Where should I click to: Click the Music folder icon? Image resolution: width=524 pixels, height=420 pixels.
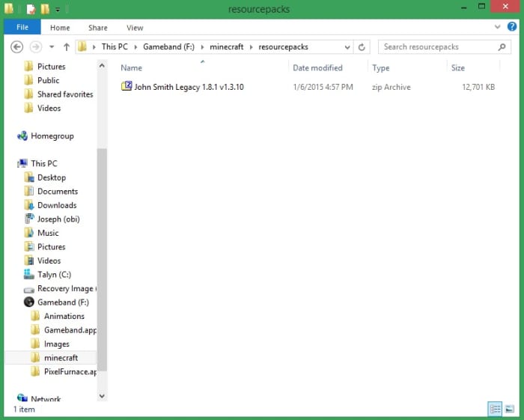click(x=29, y=233)
